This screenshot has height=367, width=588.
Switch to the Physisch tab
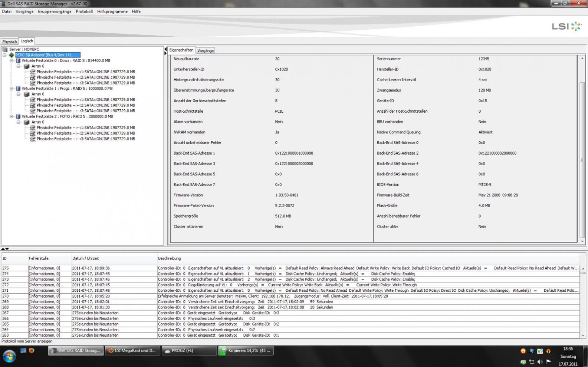click(x=10, y=42)
